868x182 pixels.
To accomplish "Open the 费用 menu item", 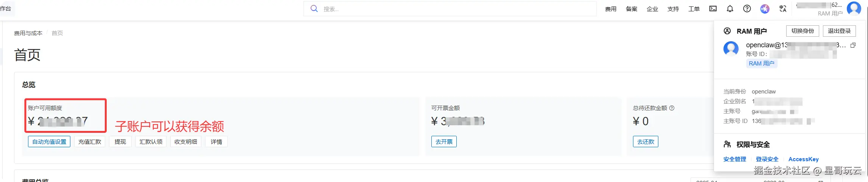I will [611, 9].
